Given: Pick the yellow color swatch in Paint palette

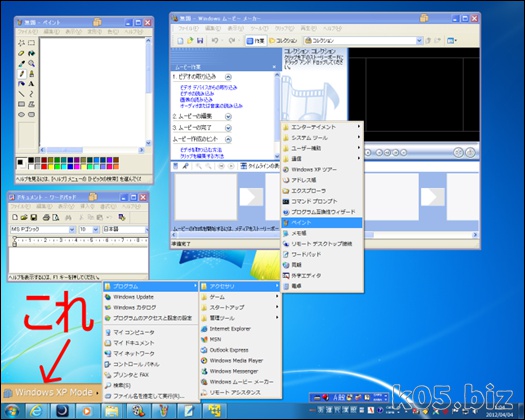Looking at the screenshot, I should tap(50, 166).
